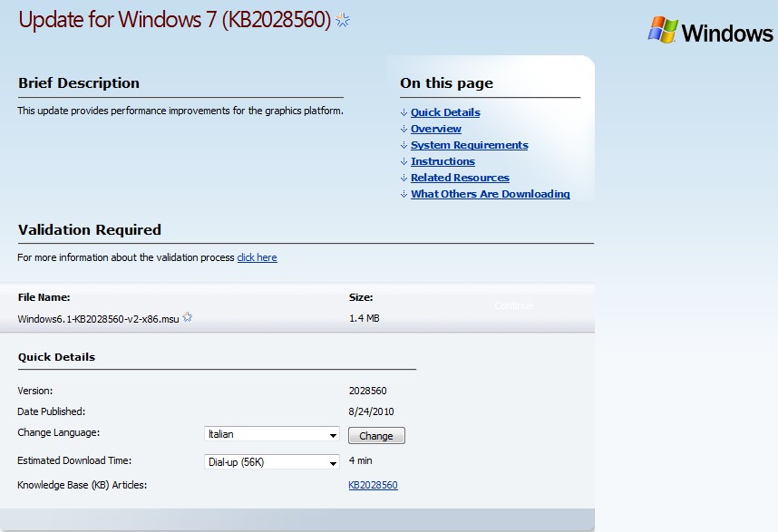Open the Change Language dropdown showing Italian
This screenshot has width=778, height=532.
pos(272,434)
